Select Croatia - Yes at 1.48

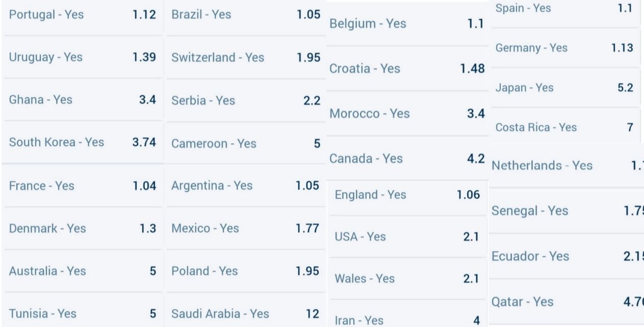point(406,69)
